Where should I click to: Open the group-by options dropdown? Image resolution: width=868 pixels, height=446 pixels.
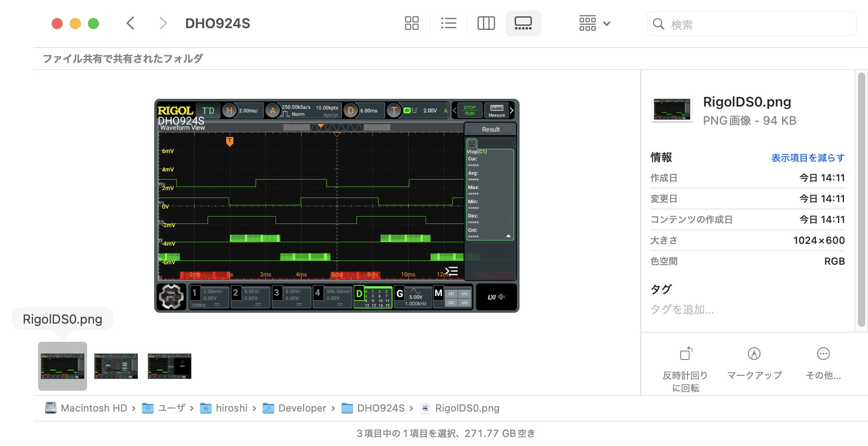pyautogui.click(x=595, y=23)
